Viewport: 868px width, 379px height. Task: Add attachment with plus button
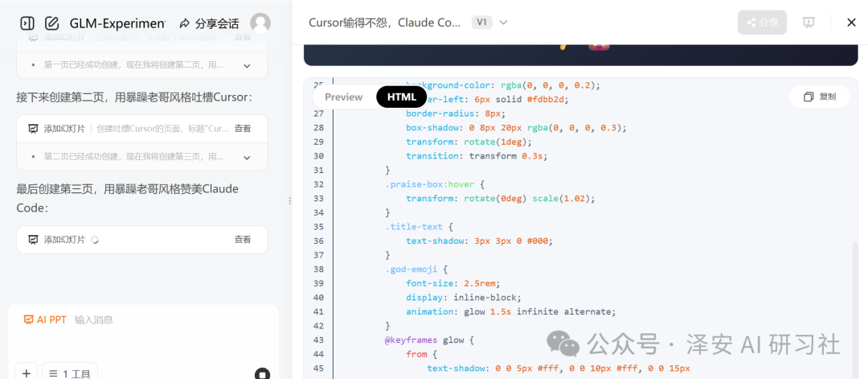[26, 373]
